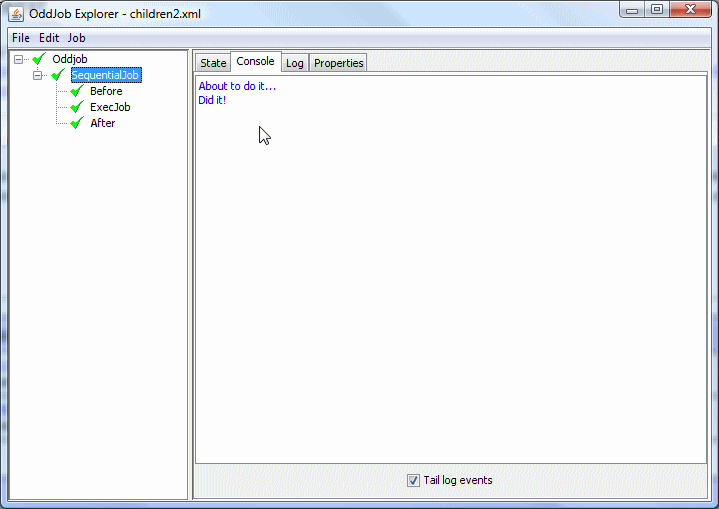Switch to the Log tab

[x=294, y=63]
